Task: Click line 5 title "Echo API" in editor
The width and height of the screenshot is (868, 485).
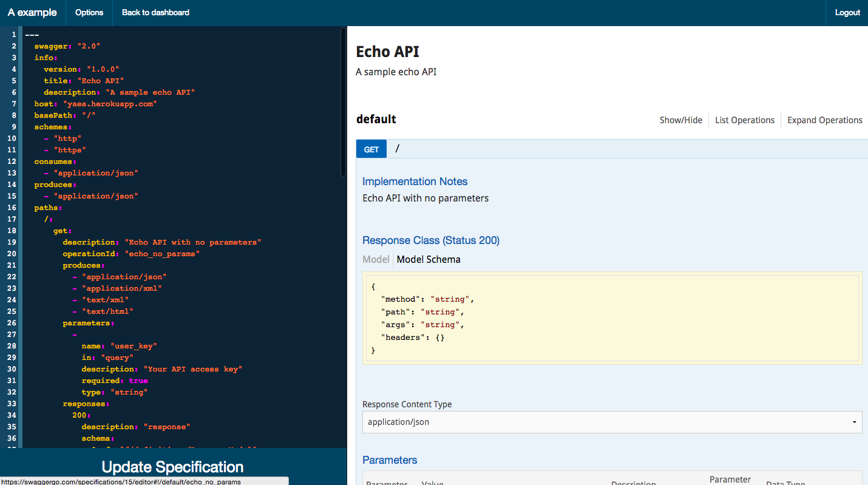Action: tap(84, 81)
